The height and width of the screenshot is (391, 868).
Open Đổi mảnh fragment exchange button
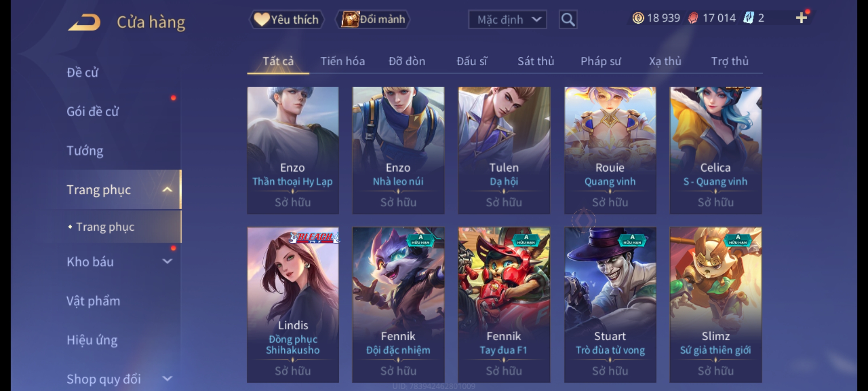click(373, 19)
